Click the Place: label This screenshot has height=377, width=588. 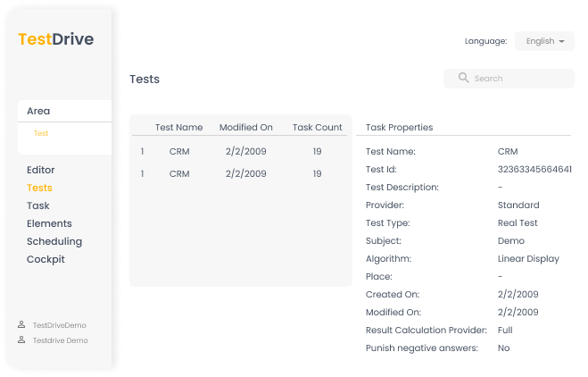tap(378, 277)
